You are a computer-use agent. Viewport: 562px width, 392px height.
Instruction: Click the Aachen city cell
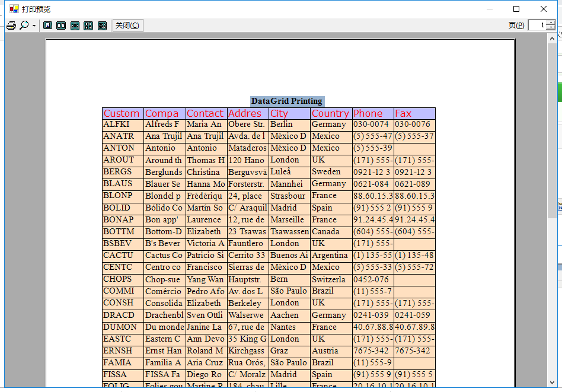pyautogui.click(x=289, y=315)
